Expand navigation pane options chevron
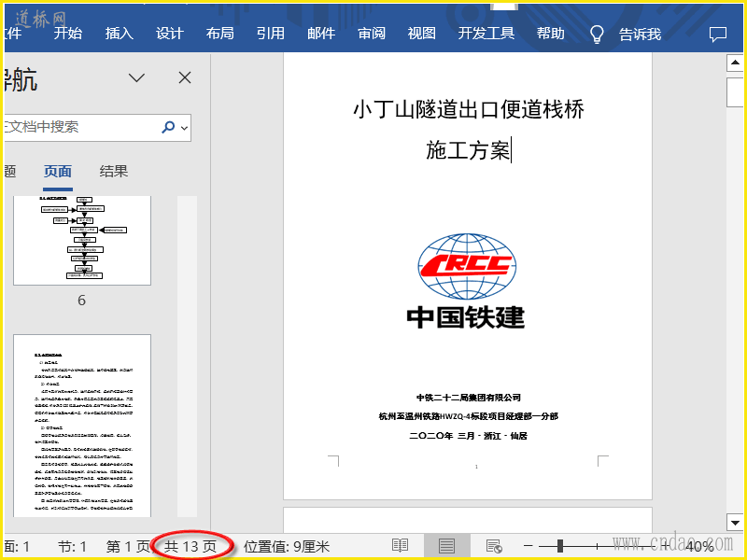Viewport: 747px width, 560px height. [136, 77]
